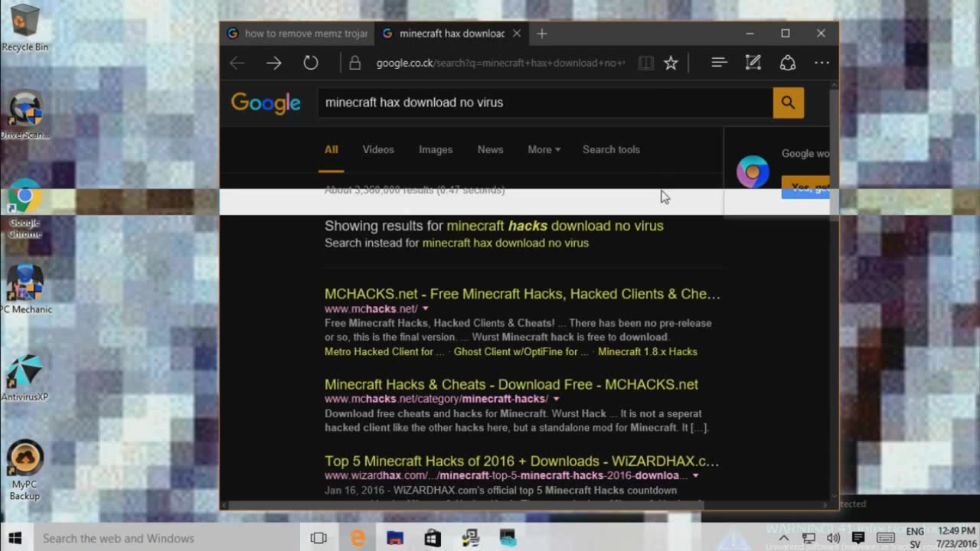Click the address bar lock icon

pyautogui.click(x=354, y=63)
